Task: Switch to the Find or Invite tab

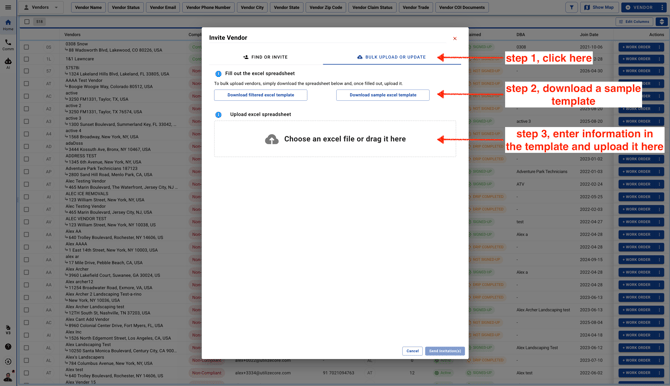Action: (x=265, y=57)
